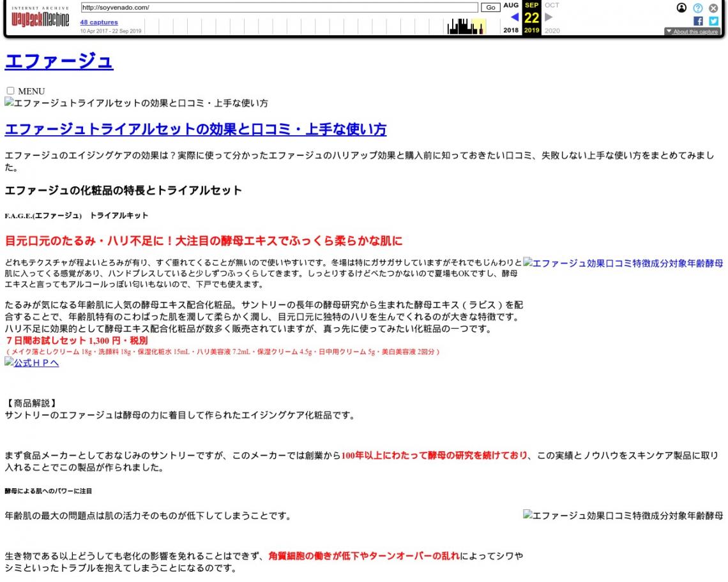Viewport: 728px width, 582px height.
Task: Open the user account icon
Action: click(x=681, y=8)
